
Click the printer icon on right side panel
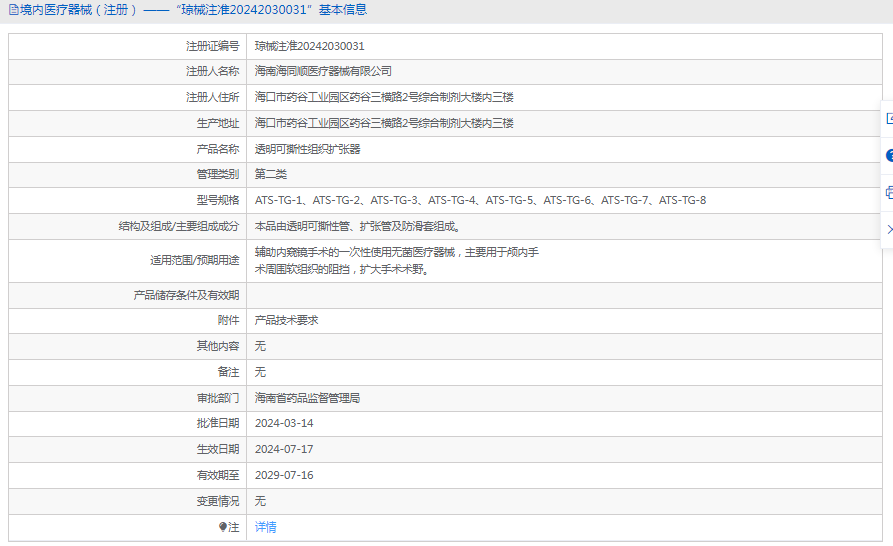[x=889, y=192]
